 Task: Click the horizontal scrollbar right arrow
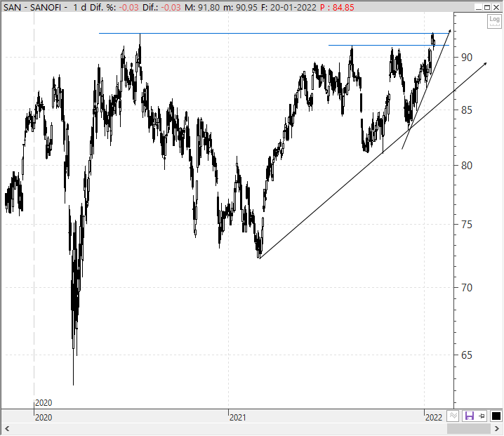click(x=496, y=429)
